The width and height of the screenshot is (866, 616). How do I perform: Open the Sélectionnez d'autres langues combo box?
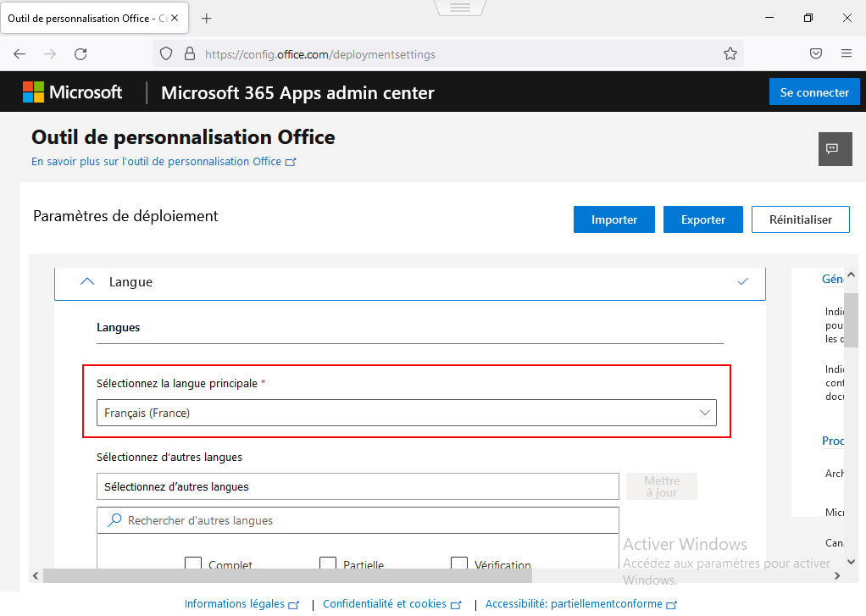pos(358,487)
